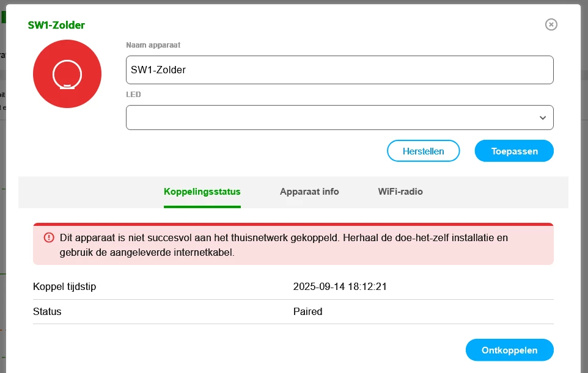Click the LED field label

(x=133, y=95)
